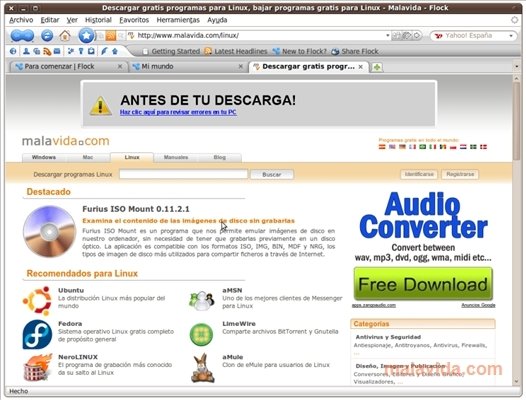526x400 pixels.
Task: Open the home page via the house icon
Action: [x=65, y=36]
